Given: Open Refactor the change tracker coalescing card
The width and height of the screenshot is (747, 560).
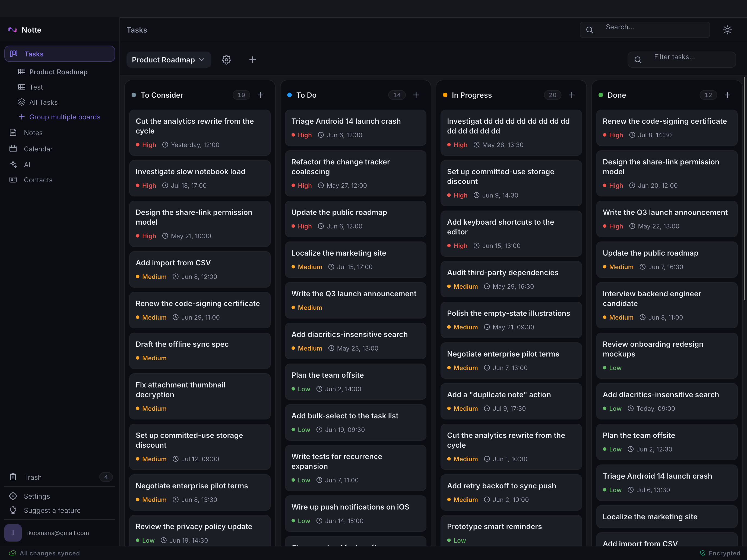Looking at the screenshot, I should [x=356, y=173].
